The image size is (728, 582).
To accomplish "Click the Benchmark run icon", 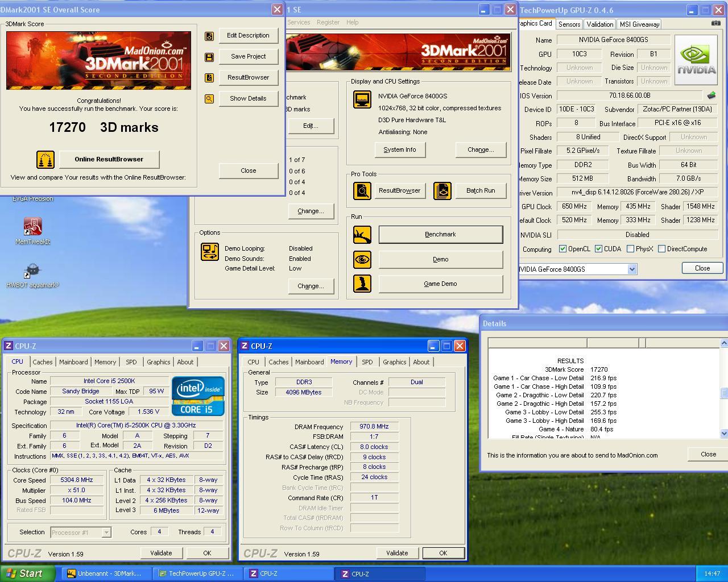I will click(362, 235).
